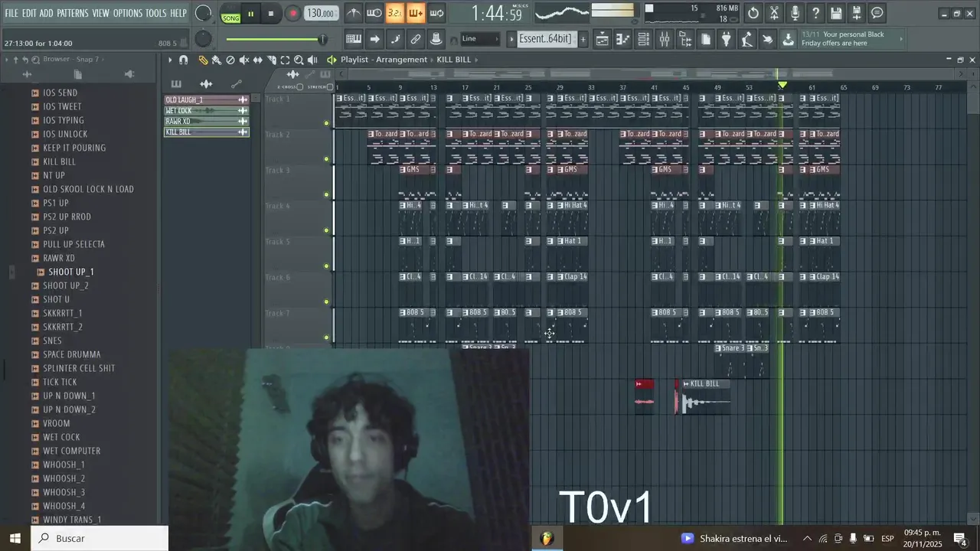The height and width of the screenshot is (551, 980).
Task: Mute Track 7 with its green dot
Action: (326, 337)
